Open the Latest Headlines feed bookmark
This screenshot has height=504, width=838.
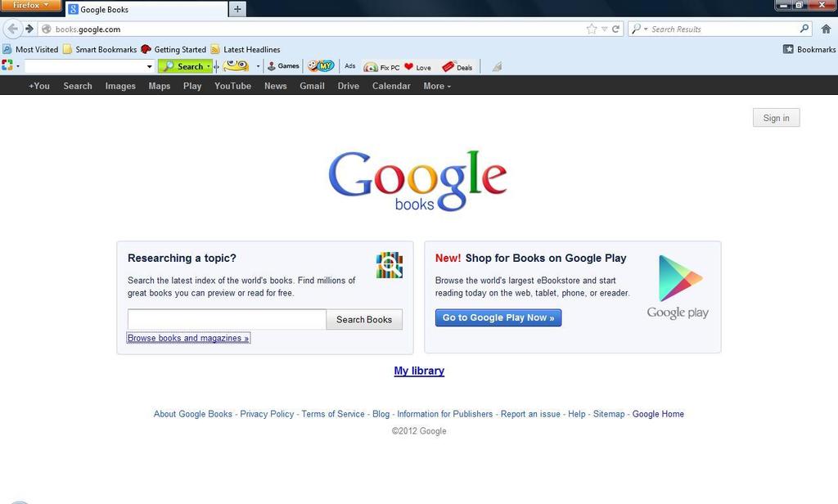(246, 49)
